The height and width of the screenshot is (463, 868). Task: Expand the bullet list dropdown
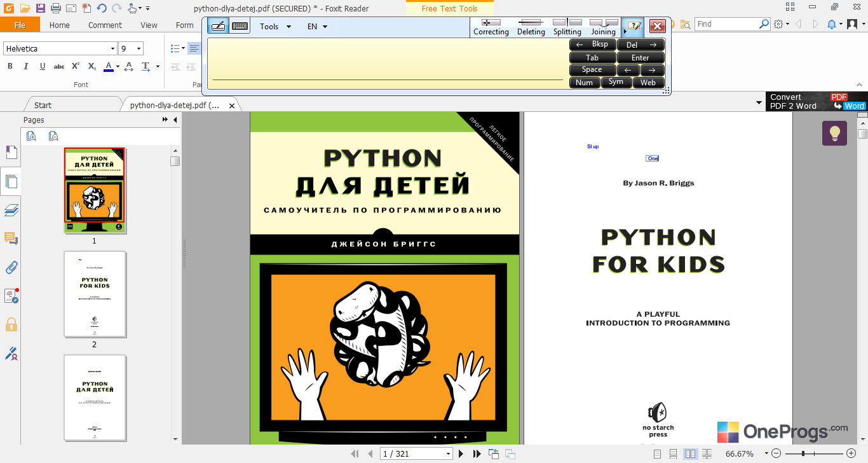[x=183, y=48]
